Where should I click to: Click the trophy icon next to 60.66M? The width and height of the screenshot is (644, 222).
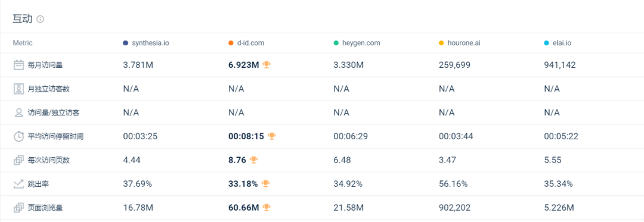click(267, 207)
